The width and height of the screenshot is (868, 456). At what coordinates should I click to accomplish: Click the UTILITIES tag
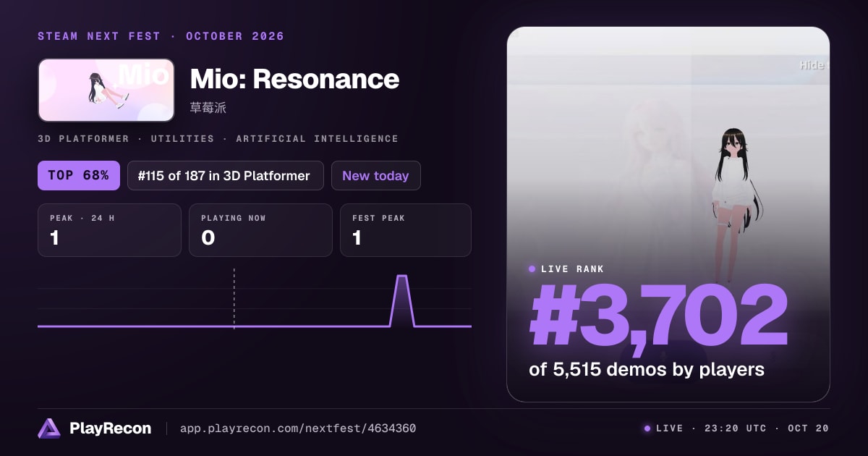182,138
